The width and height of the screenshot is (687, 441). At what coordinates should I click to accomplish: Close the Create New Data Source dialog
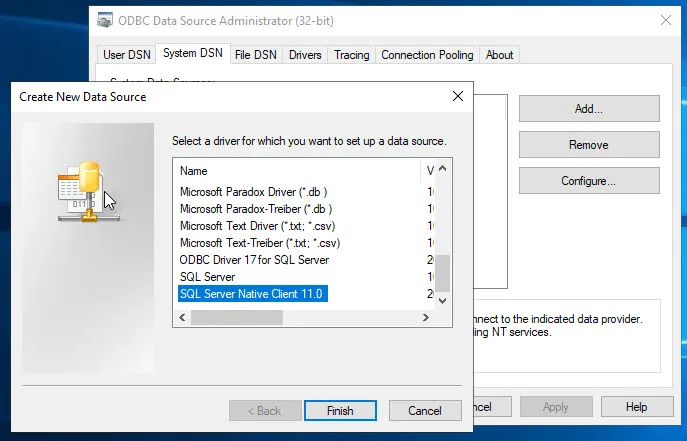pyautogui.click(x=457, y=96)
